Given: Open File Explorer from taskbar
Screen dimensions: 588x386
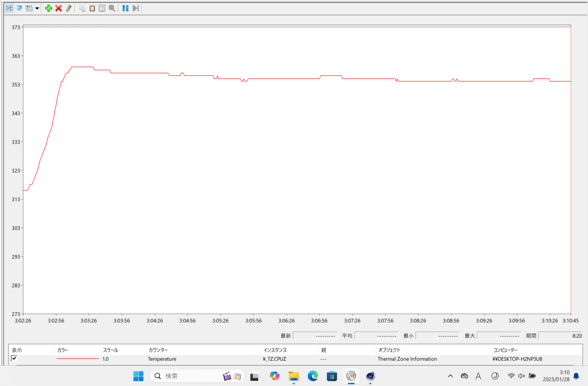Looking at the screenshot, I should [x=293, y=376].
